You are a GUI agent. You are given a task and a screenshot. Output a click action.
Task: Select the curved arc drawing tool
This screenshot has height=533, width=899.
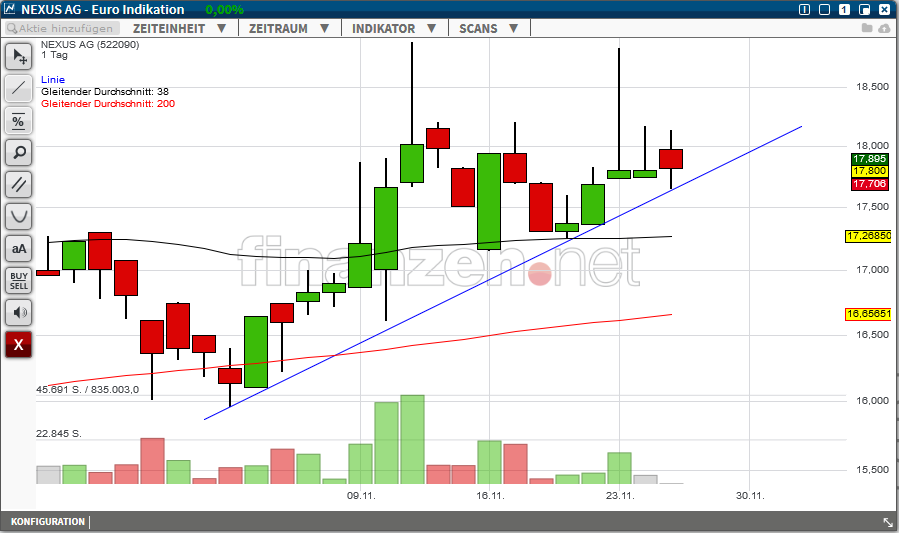click(19, 216)
